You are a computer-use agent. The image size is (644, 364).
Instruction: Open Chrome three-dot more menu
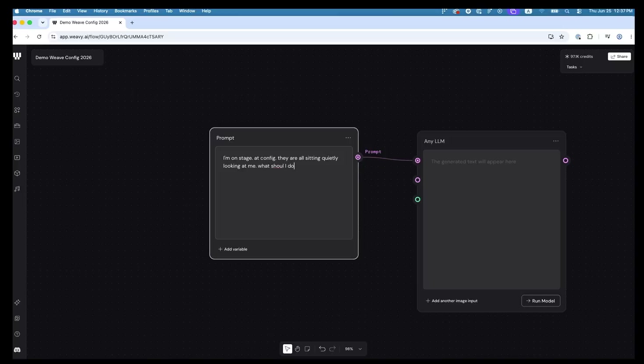631,37
